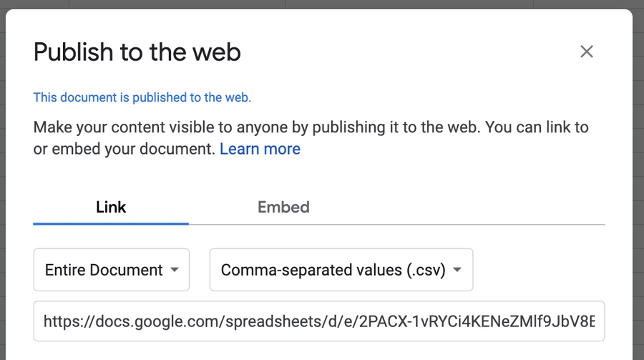Screen dimensions: 644x360
Task: Open the Learn more link
Action: coord(260,149)
